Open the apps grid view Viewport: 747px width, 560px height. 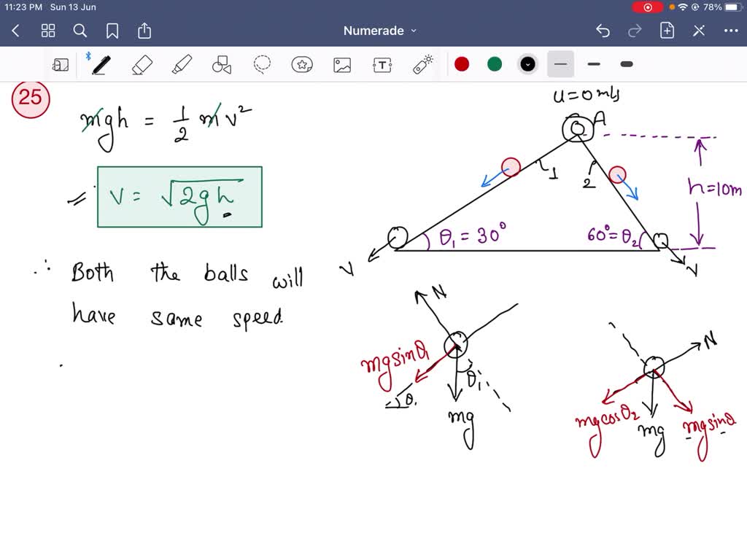click(x=48, y=31)
